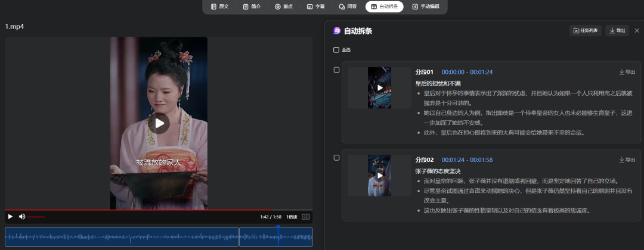Check the 全选 checkbox
This screenshot has height=250, width=644.
click(336, 50)
